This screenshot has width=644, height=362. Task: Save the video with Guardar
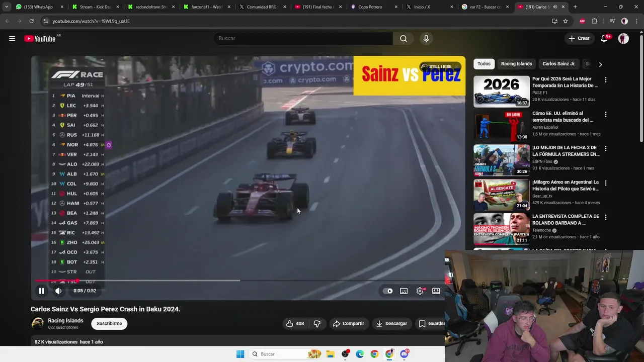pos(431,323)
